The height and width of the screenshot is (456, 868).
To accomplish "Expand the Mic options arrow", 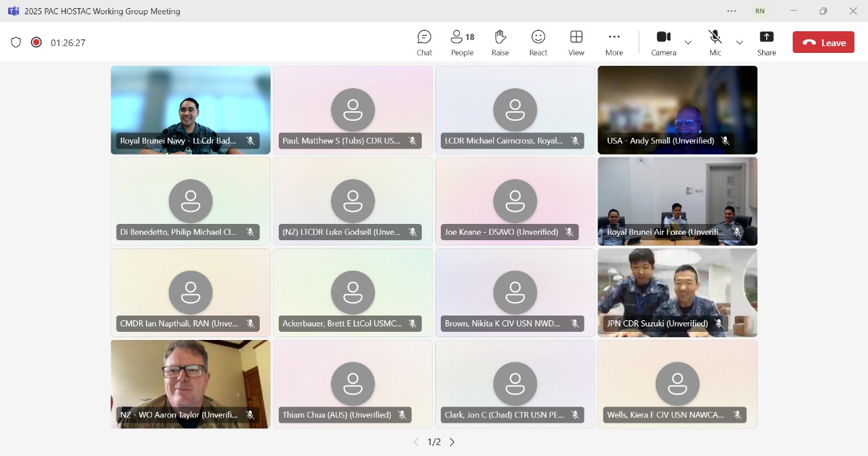I will point(740,43).
